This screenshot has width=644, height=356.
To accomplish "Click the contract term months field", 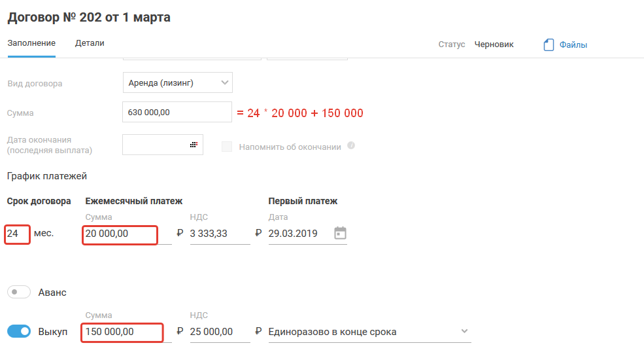I will coord(18,234).
